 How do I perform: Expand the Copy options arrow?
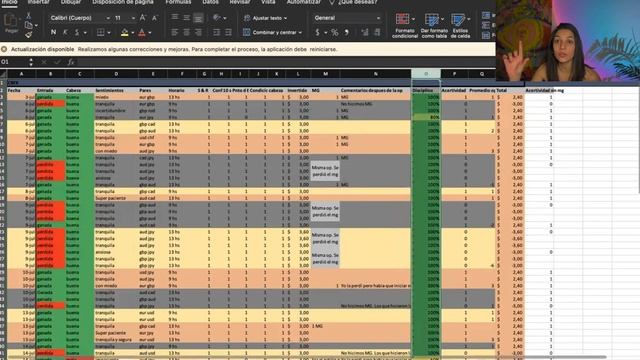pos(36,26)
